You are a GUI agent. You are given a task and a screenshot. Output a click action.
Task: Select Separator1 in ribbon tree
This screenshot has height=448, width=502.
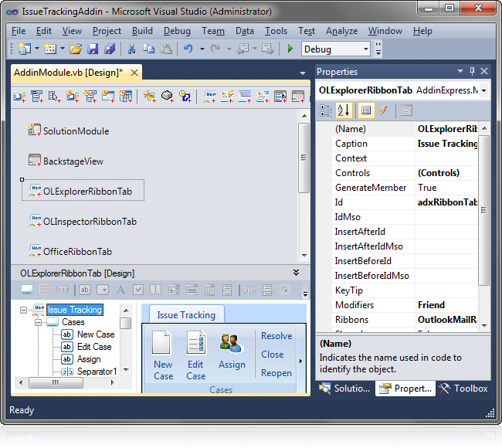tap(97, 372)
